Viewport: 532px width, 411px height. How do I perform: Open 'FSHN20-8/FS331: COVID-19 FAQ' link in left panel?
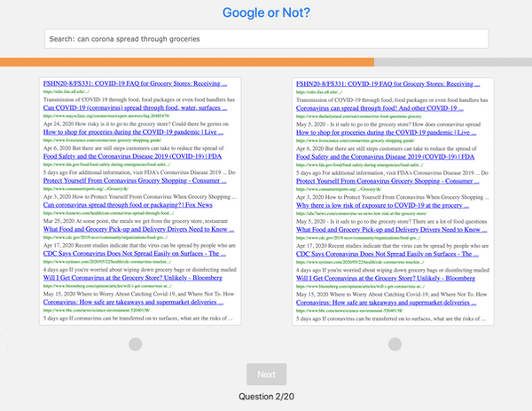coord(135,83)
